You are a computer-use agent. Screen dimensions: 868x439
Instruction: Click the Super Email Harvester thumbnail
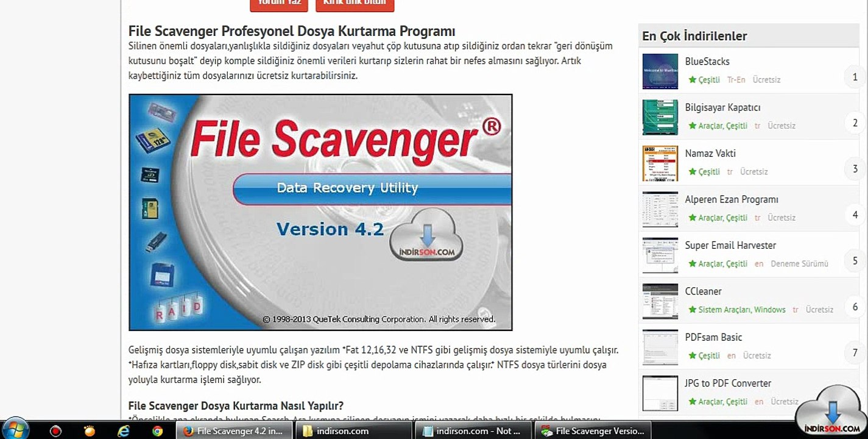point(660,255)
